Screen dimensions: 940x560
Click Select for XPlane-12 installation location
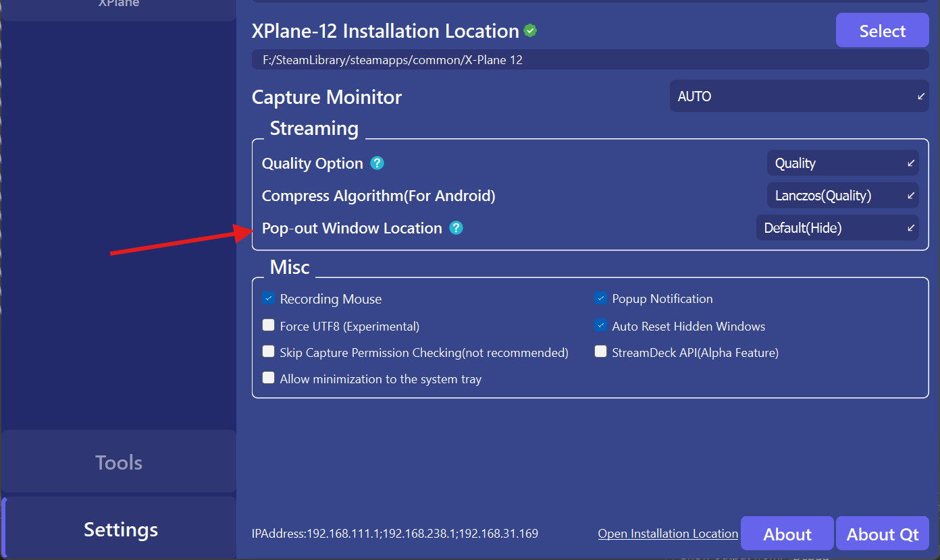coord(882,31)
